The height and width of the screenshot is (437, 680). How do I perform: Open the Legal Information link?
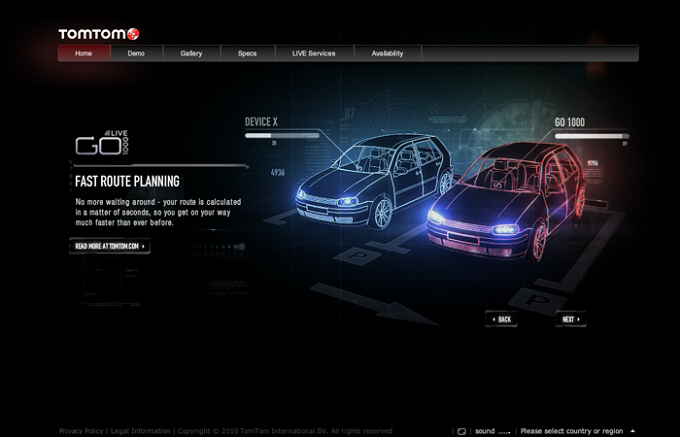coord(141,431)
